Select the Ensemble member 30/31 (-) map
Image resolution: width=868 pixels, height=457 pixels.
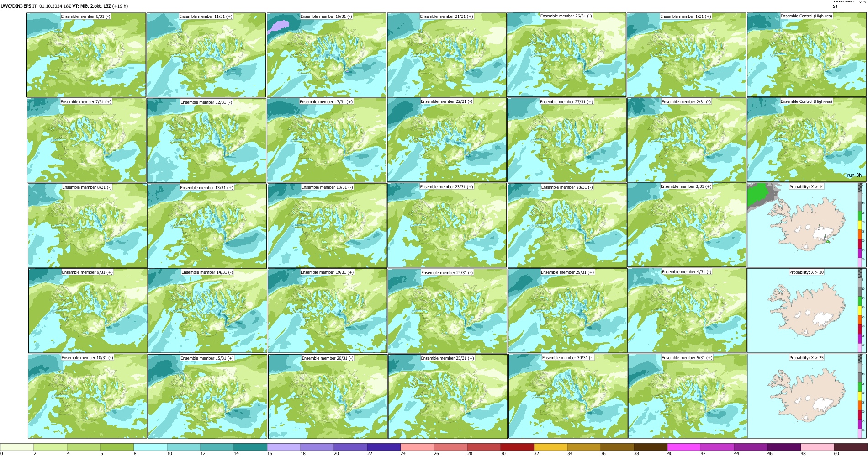point(568,396)
